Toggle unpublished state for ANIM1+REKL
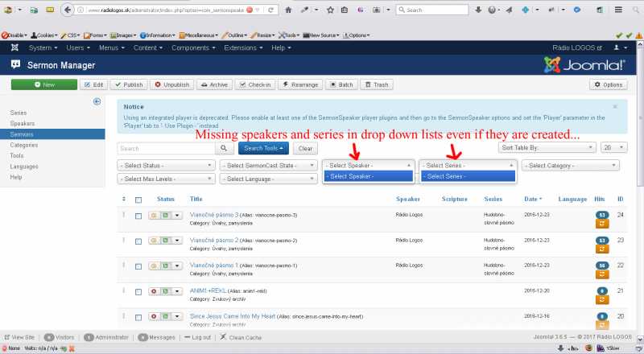644x354 pixels. click(154, 291)
